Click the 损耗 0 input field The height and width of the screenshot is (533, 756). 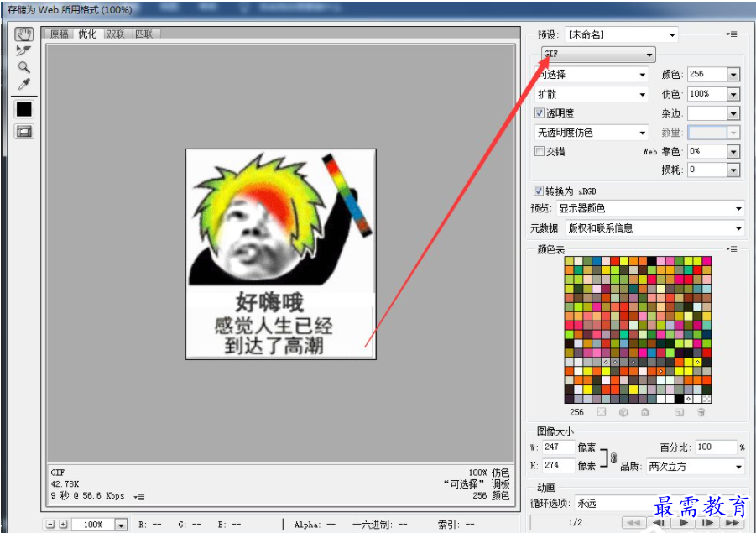tap(707, 170)
